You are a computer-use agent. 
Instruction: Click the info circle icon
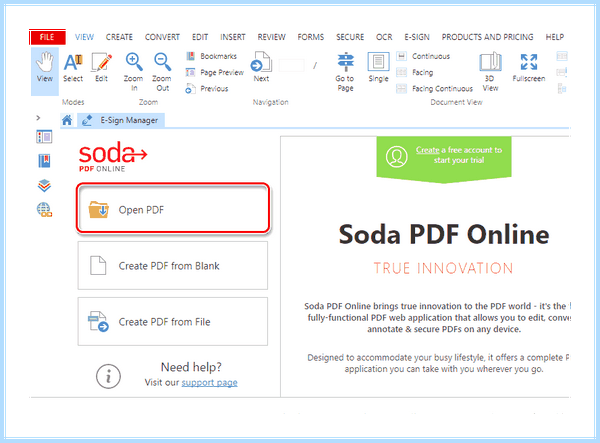pyautogui.click(x=108, y=376)
